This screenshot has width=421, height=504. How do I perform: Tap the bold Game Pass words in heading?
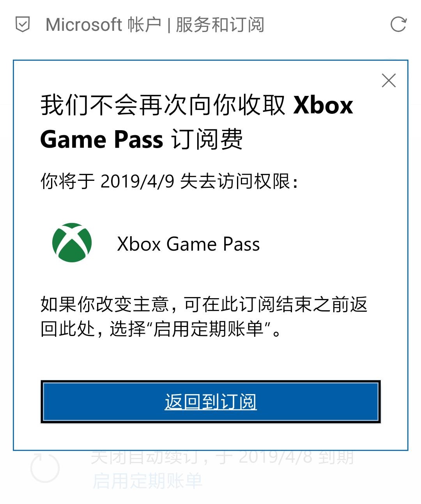[x=102, y=140]
